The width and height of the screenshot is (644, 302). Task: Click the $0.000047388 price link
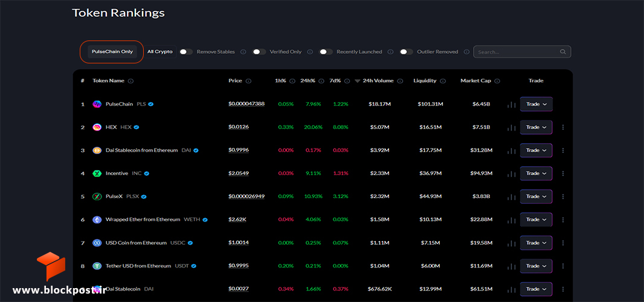[246, 104]
